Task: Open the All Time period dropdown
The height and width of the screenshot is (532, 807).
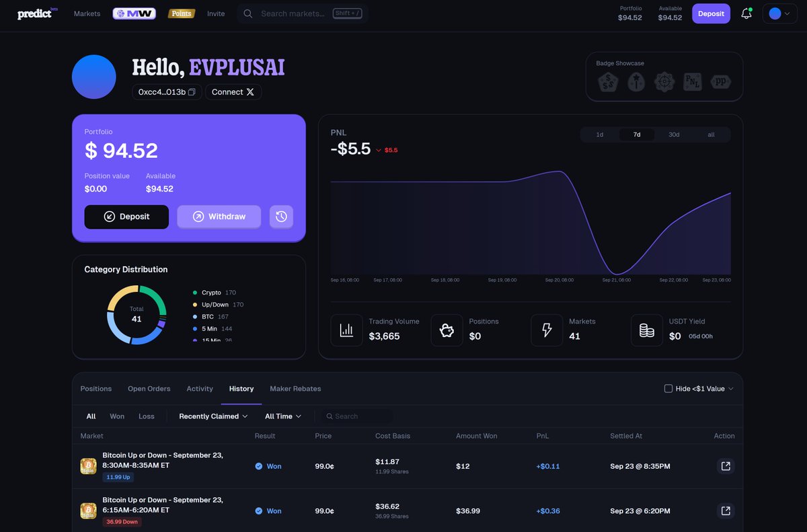Action: pyautogui.click(x=283, y=416)
